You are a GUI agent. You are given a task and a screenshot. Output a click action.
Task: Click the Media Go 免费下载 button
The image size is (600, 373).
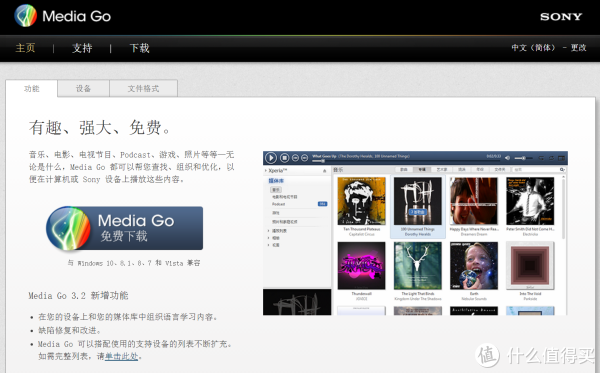point(125,228)
